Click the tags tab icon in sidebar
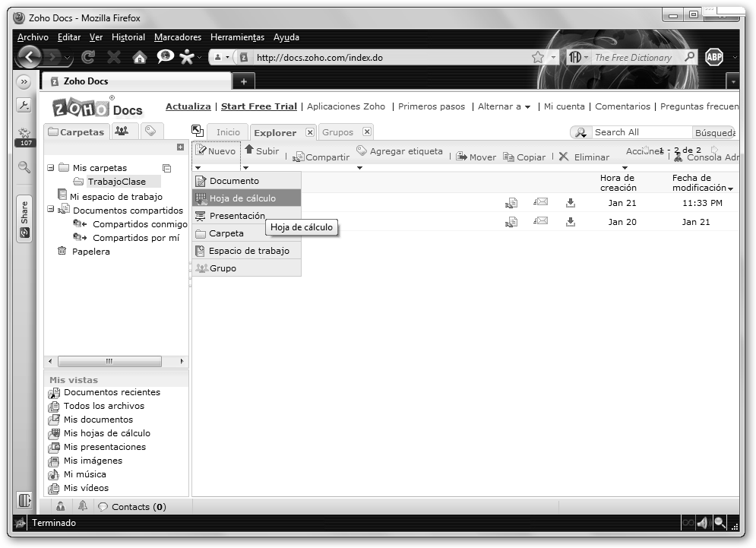This screenshot has height=548, width=756. tap(149, 131)
